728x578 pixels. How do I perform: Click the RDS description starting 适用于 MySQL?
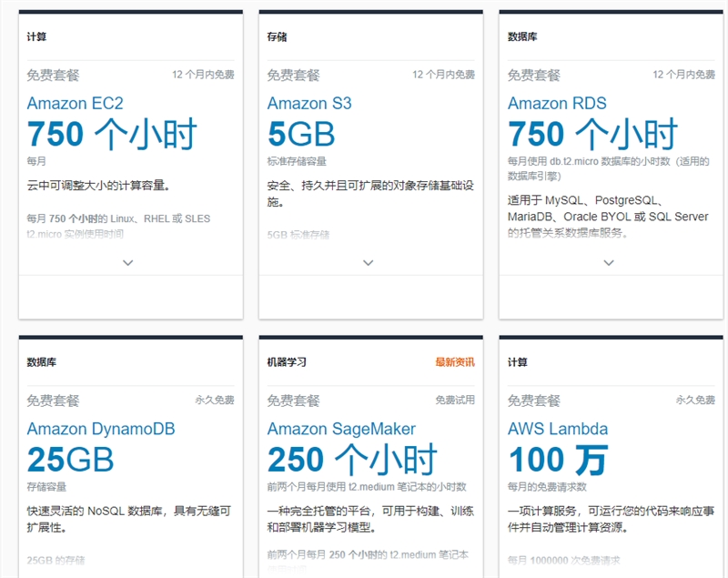click(608, 217)
